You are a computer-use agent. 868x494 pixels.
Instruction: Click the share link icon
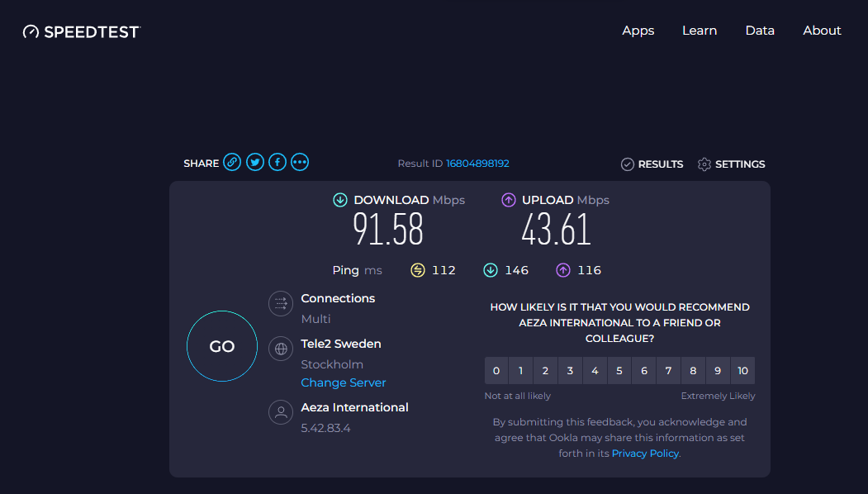pyautogui.click(x=233, y=163)
